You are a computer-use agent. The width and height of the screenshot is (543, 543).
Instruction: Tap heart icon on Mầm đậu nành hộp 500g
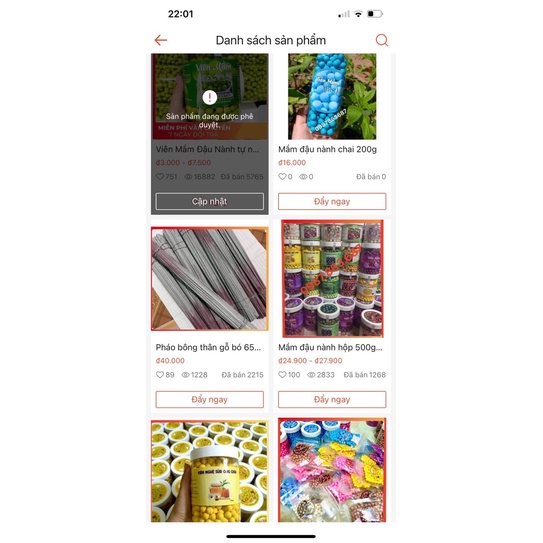click(282, 375)
